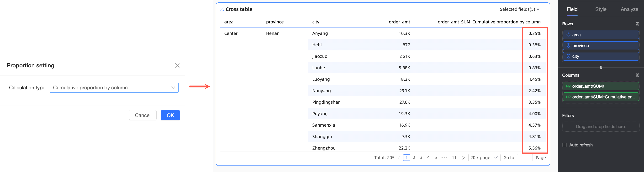
Task: Enable the Auto refresh checkbox
Action: [x=565, y=145]
